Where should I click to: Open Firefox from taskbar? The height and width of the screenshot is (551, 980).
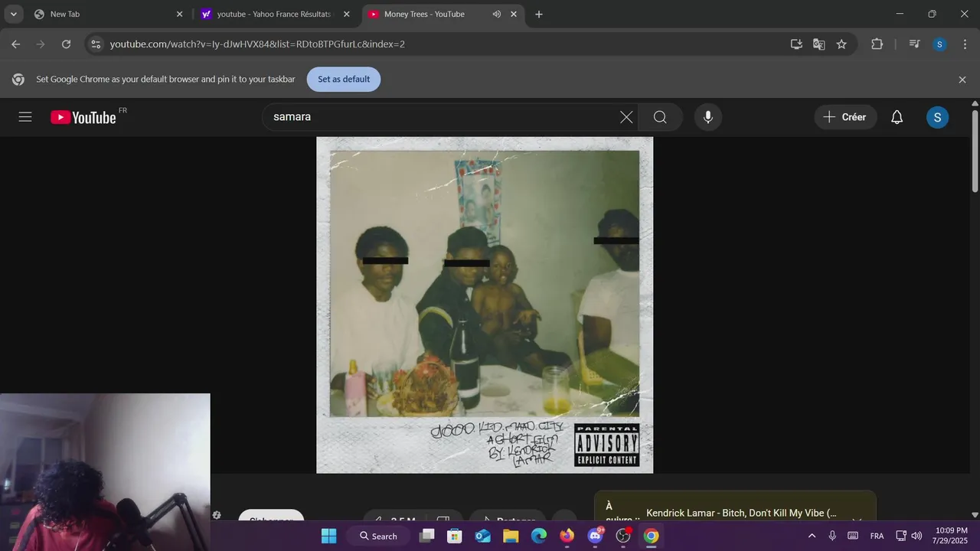click(x=567, y=536)
